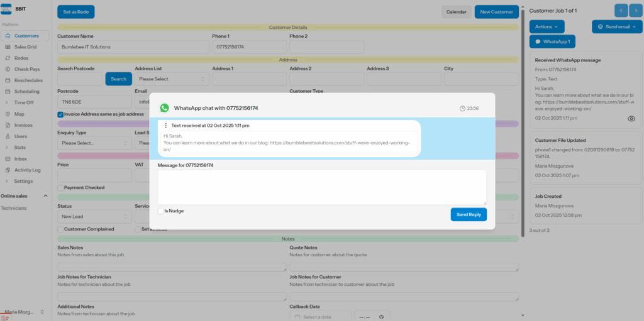Click the eye icon on WhatsApp message

pos(631,118)
